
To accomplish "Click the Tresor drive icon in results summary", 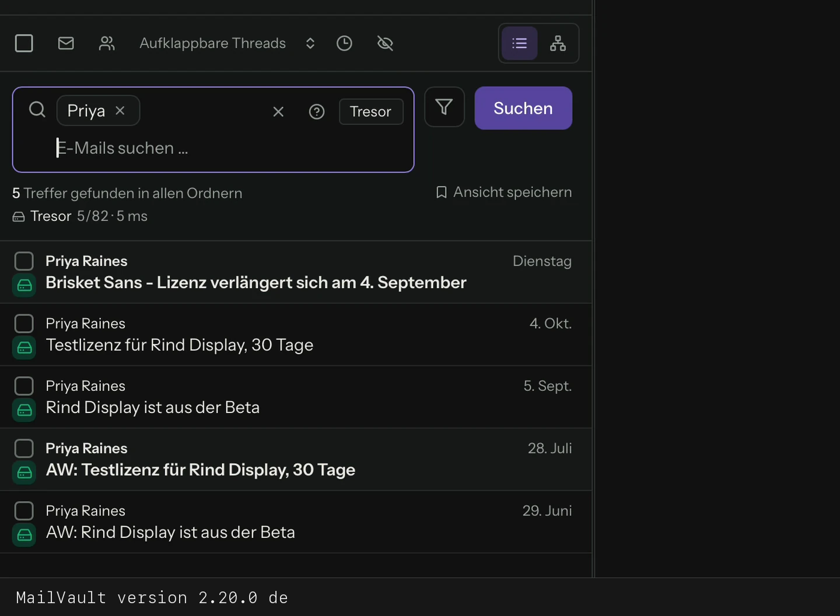I will pyautogui.click(x=19, y=216).
